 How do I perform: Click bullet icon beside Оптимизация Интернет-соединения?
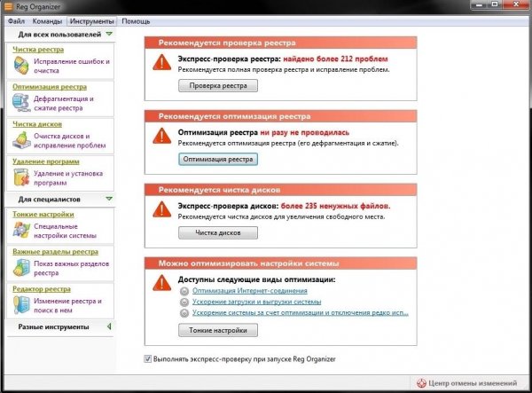coord(184,291)
